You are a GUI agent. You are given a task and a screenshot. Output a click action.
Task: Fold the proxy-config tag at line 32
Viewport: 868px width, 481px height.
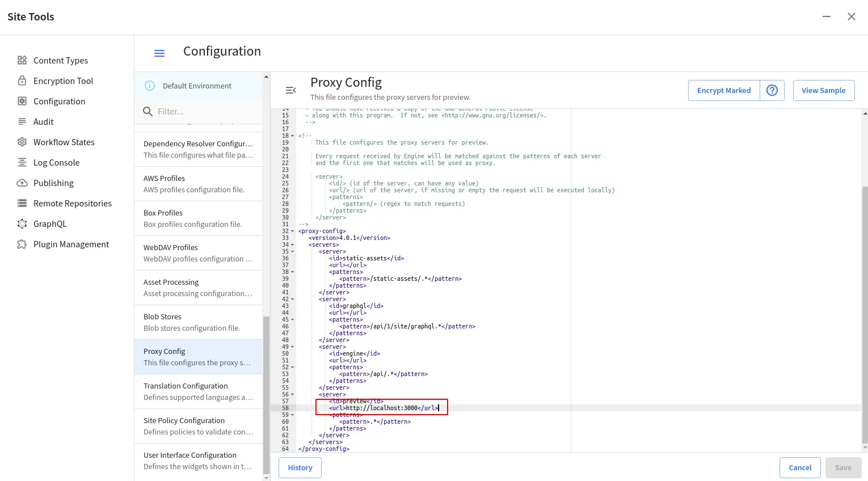(x=293, y=231)
